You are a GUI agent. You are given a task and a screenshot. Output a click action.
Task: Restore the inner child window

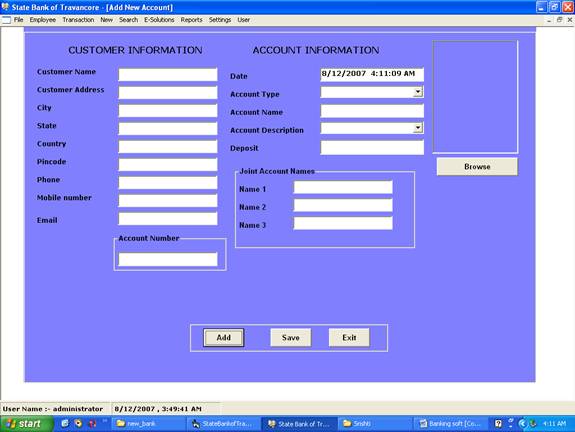click(x=559, y=20)
